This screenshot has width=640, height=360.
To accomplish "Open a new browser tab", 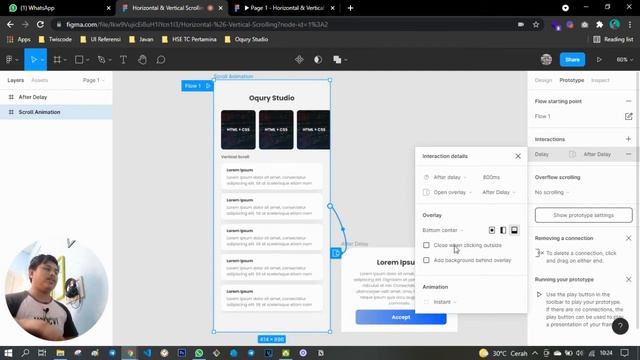I will tap(350, 8).
